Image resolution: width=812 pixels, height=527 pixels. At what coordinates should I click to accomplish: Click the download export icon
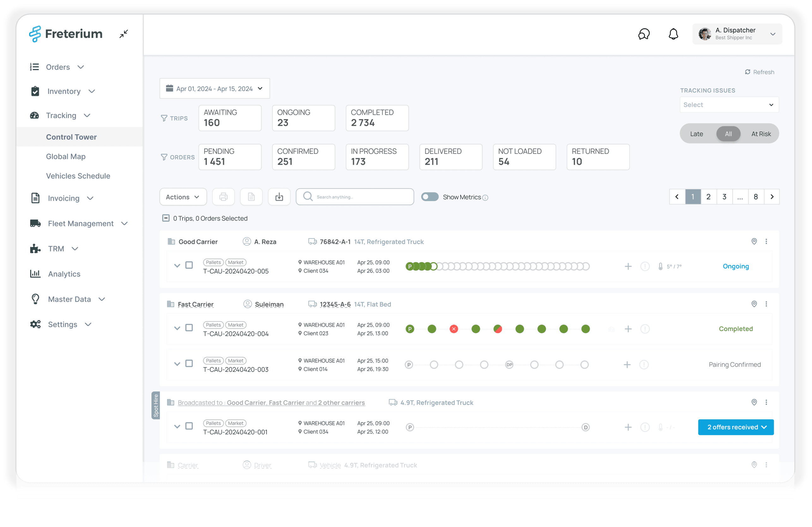279,197
